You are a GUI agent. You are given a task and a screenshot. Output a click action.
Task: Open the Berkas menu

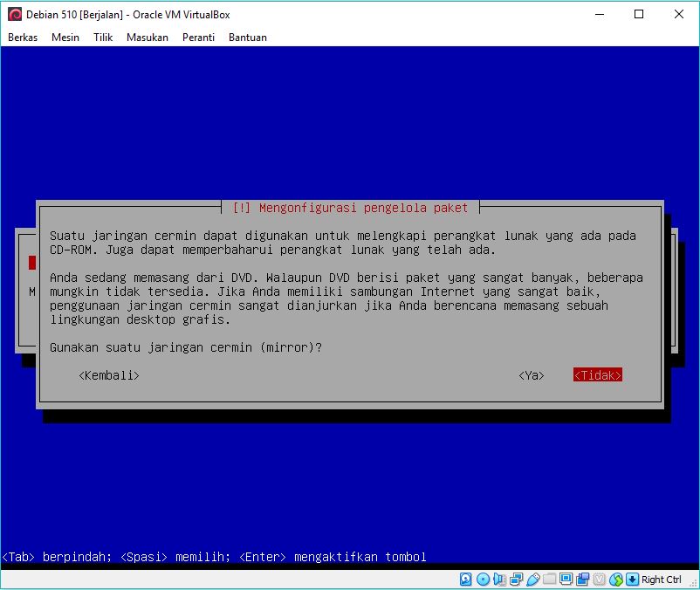(23, 38)
